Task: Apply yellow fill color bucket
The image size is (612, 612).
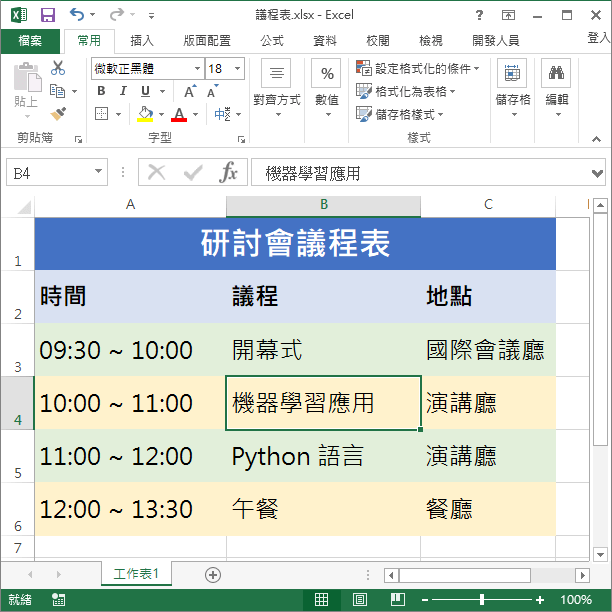Action: point(145,114)
